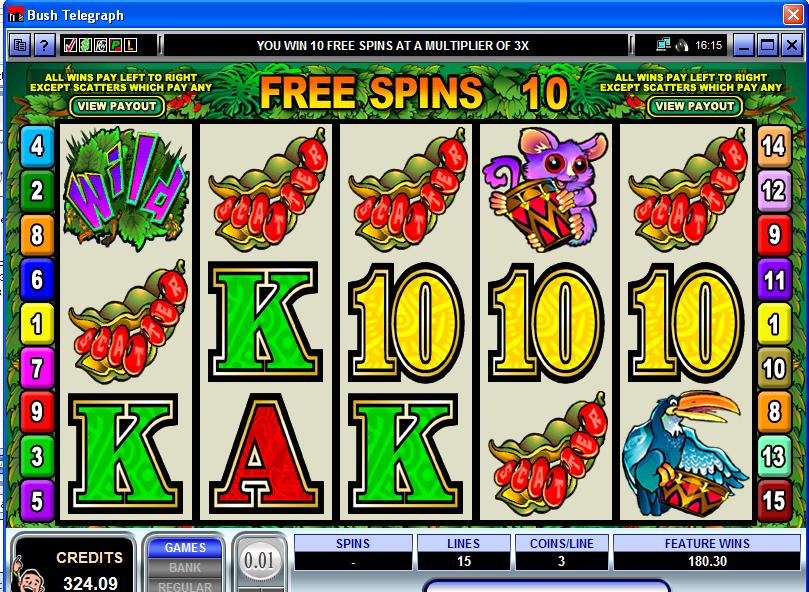
Task: Switch to the Bank tab
Action: [x=185, y=567]
